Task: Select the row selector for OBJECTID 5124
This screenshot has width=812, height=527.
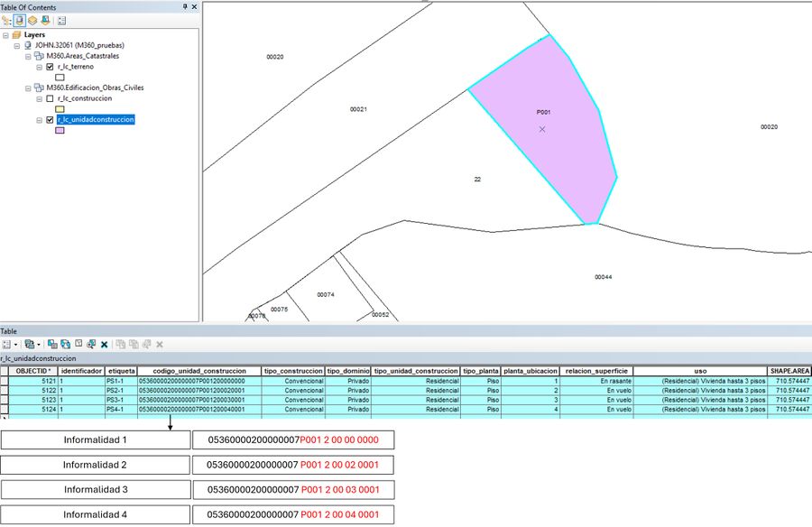Action: pos(5,410)
